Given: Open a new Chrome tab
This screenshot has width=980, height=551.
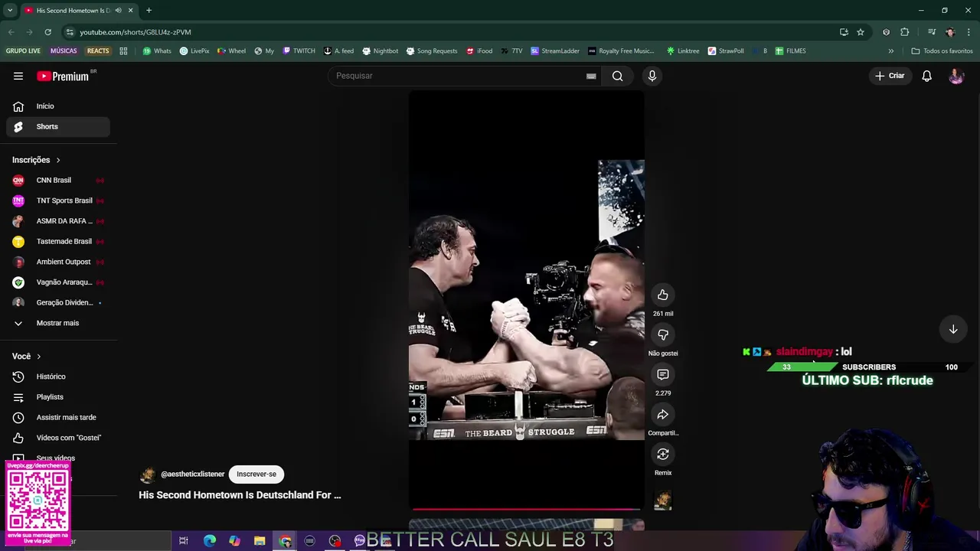Looking at the screenshot, I should (149, 11).
